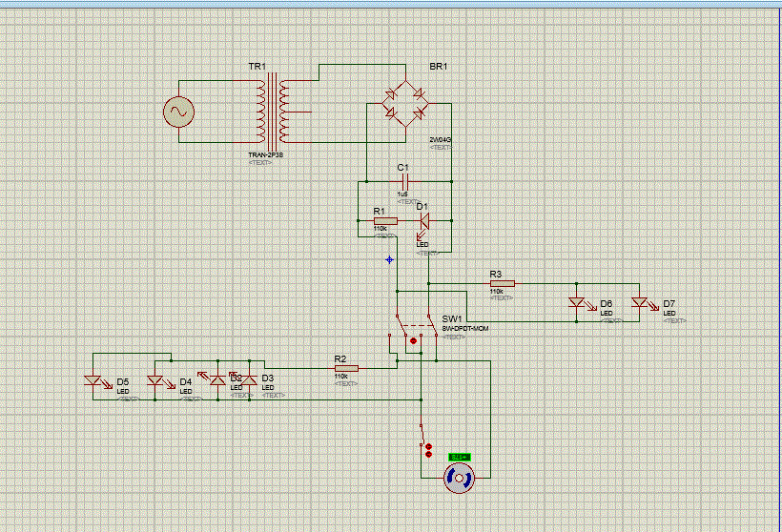Click the D3 reference label
The height and width of the screenshot is (532, 782).
click(267, 378)
